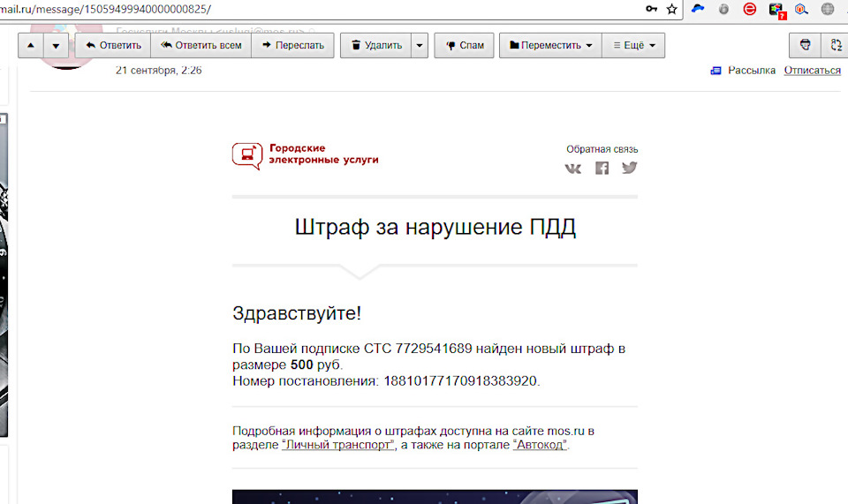Open the Переместить dropdown

tap(550, 46)
